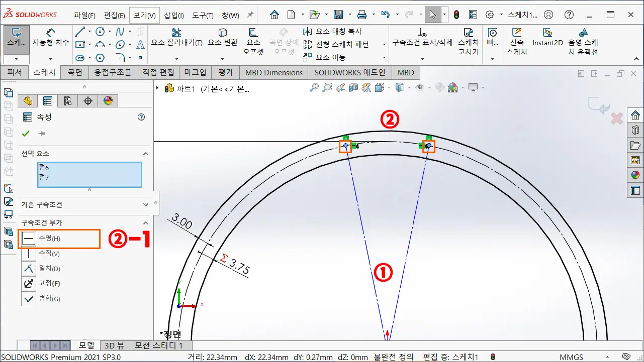The image size is (644, 362).
Task: Click the Trim Entities (요소 잘라내기) tool
Action: [x=176, y=37]
